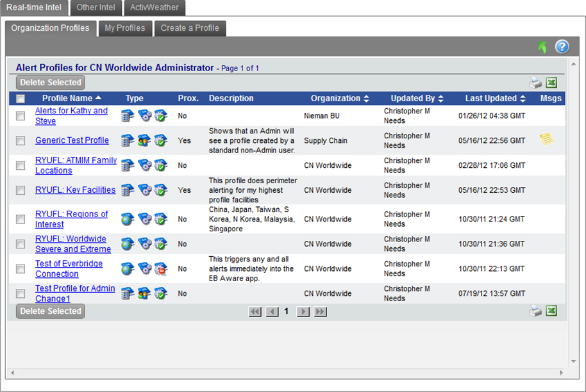Check the select-all checkbox in table header
This screenshot has width=586, height=392.
coord(21,99)
